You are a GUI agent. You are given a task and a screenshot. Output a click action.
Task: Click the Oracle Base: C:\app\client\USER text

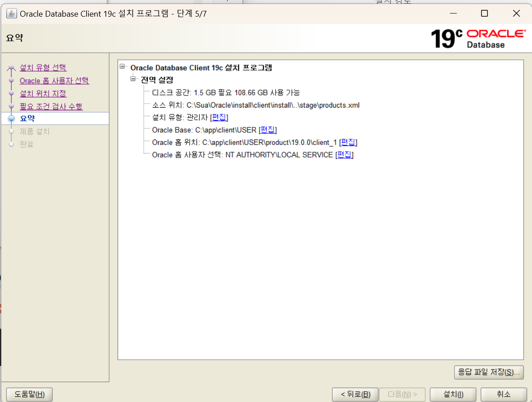(x=204, y=130)
